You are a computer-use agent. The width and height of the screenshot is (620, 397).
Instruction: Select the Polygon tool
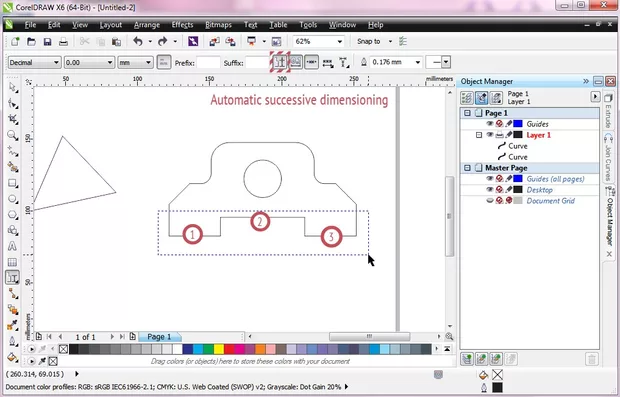(x=13, y=215)
